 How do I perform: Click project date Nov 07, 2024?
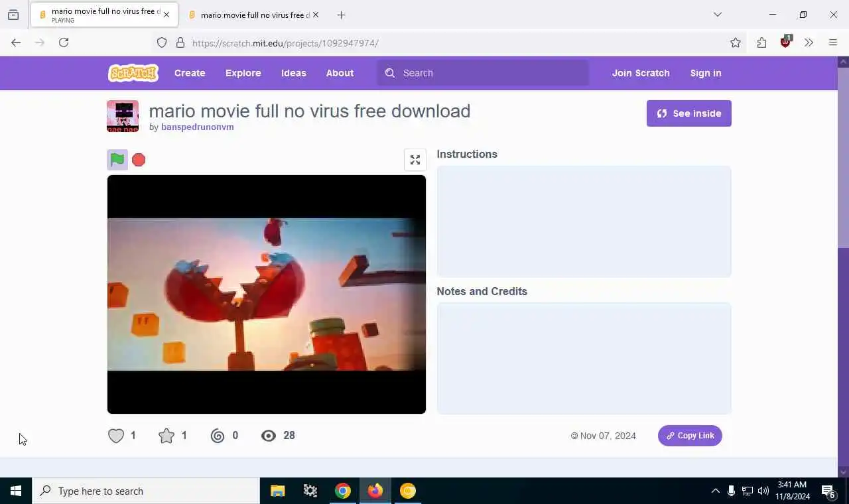(x=608, y=436)
